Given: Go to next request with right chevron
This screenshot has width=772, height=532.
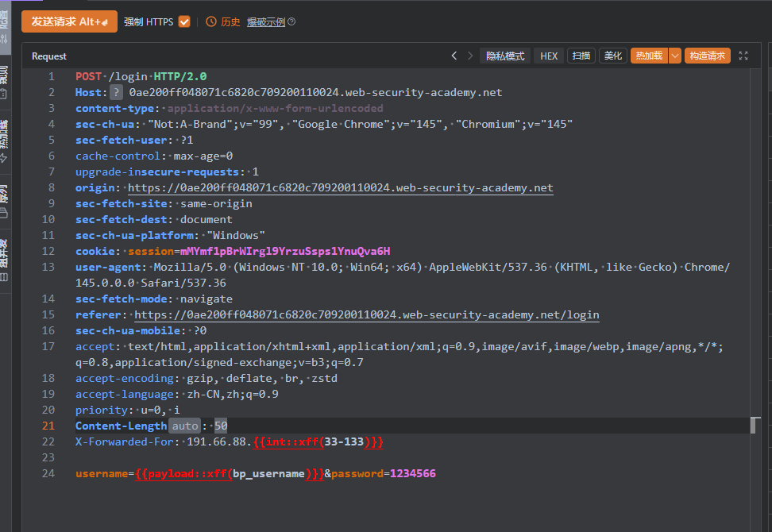Looking at the screenshot, I should tap(470, 56).
